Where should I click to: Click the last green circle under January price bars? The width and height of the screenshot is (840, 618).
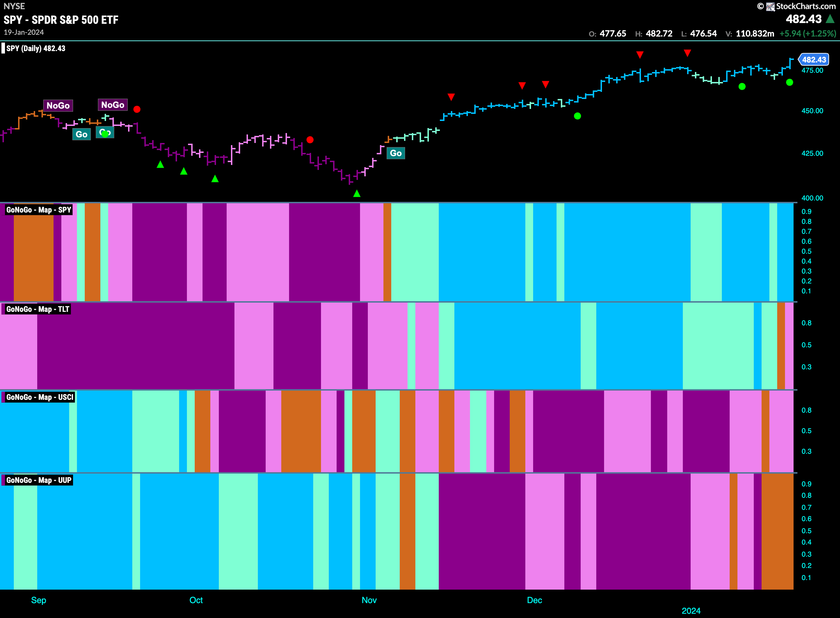coord(790,82)
